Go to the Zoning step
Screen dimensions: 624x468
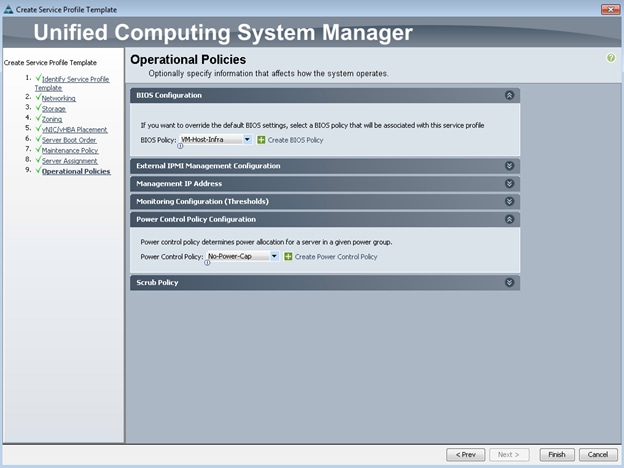(x=52, y=119)
